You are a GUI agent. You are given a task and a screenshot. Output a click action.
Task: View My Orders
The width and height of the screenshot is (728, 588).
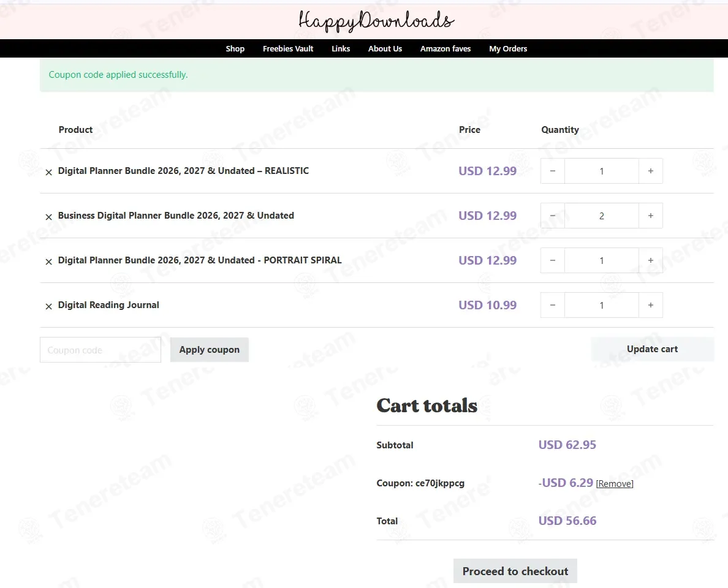tap(508, 49)
